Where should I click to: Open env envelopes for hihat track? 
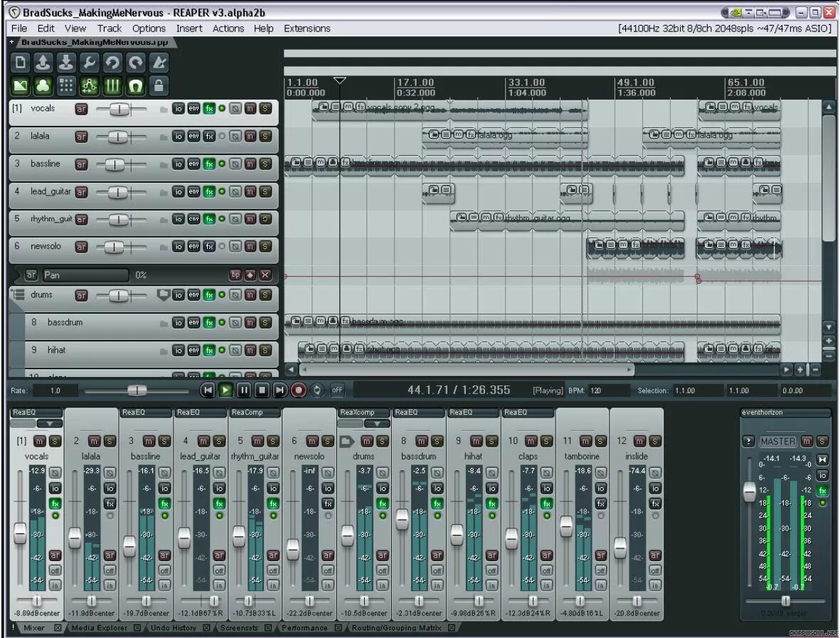tap(194, 351)
